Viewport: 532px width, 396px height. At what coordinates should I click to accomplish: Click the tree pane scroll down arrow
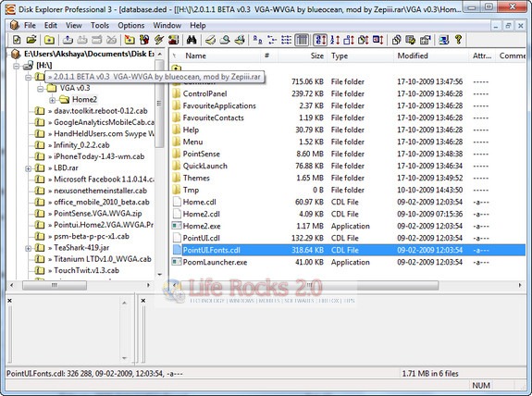click(159, 274)
